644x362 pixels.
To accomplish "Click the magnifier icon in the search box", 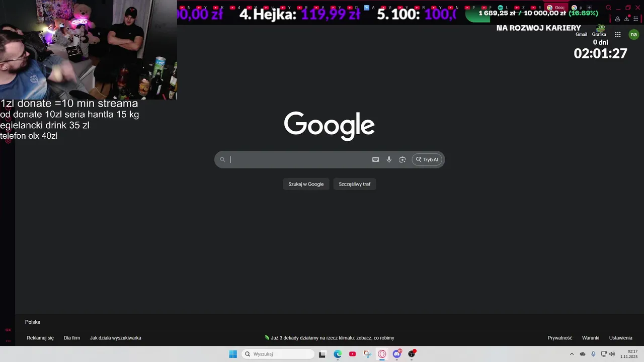I will pos(222,159).
